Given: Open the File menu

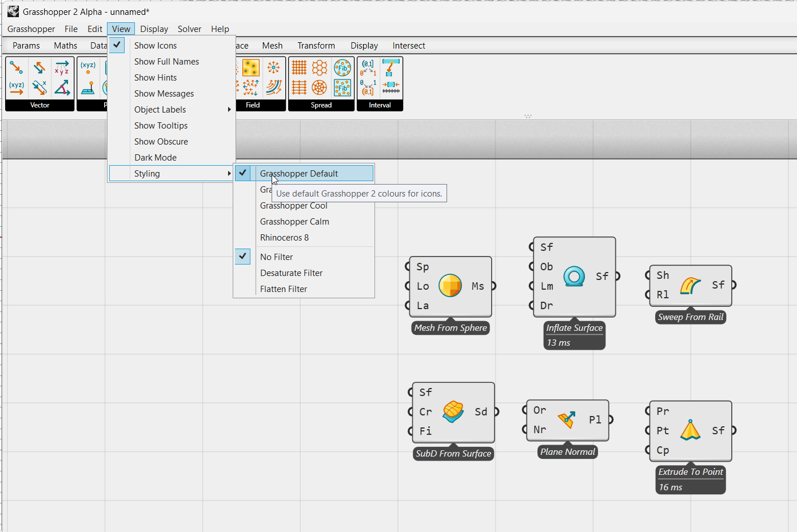Looking at the screenshot, I should pyautogui.click(x=71, y=29).
